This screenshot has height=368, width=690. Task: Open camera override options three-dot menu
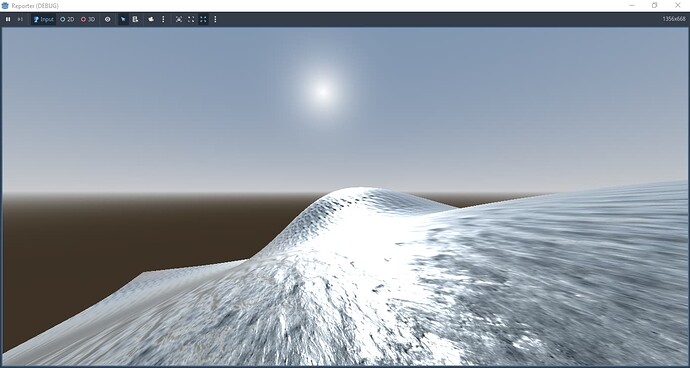click(x=163, y=19)
